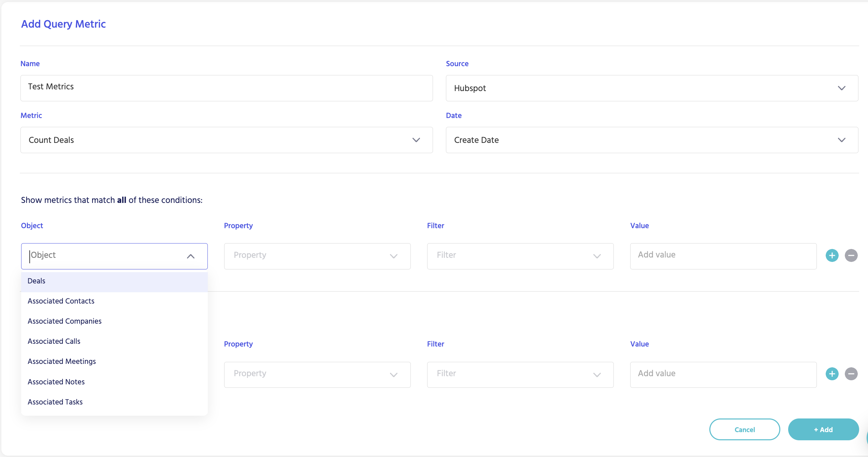Click the + Add button
Image resolution: width=868 pixels, height=457 pixels.
tap(823, 430)
